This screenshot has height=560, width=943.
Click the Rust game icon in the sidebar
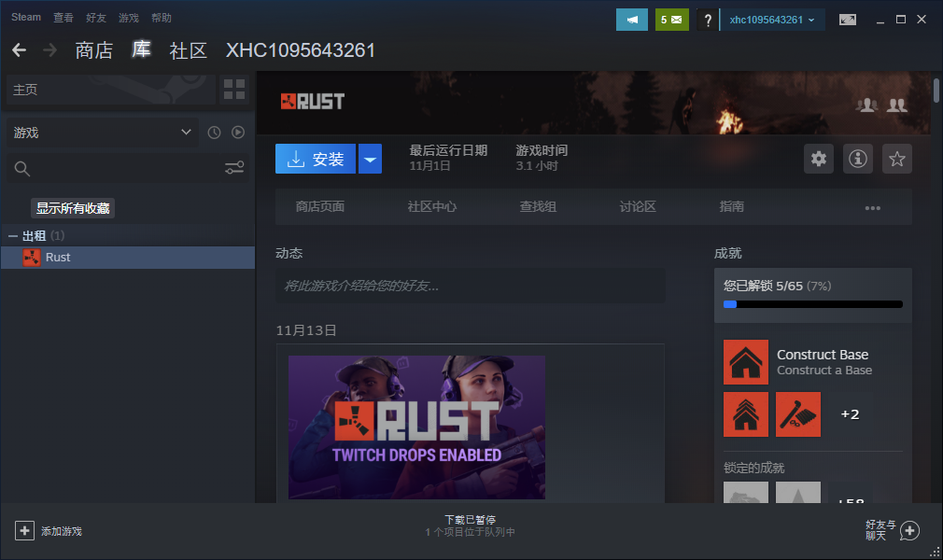[x=31, y=258]
